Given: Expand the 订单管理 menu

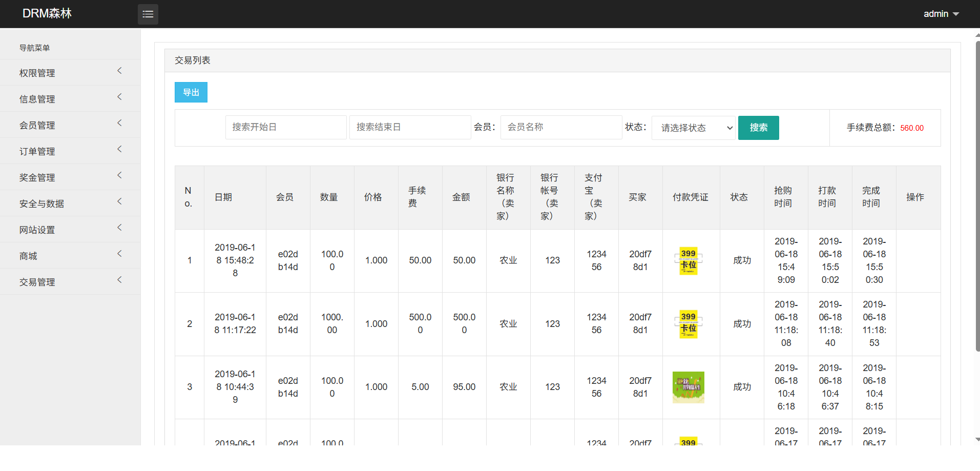Looking at the screenshot, I should [70, 151].
